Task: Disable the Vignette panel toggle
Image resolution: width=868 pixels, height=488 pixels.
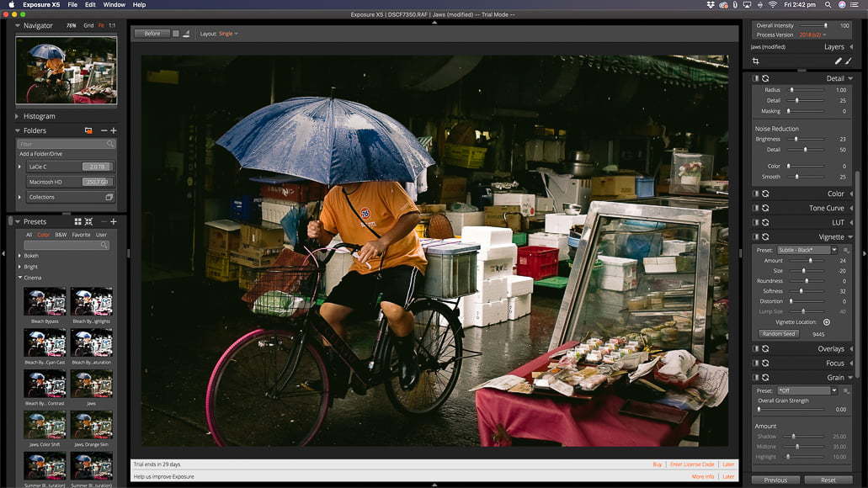Action: (x=756, y=237)
